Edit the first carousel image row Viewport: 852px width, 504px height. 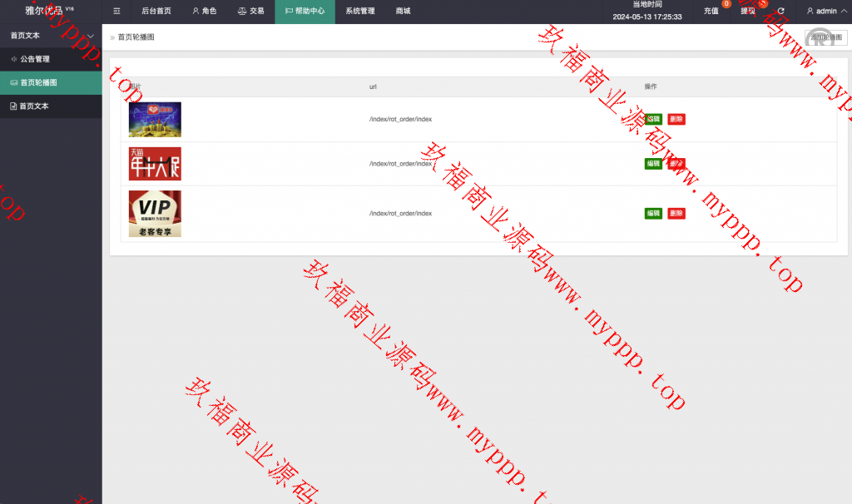(x=653, y=119)
